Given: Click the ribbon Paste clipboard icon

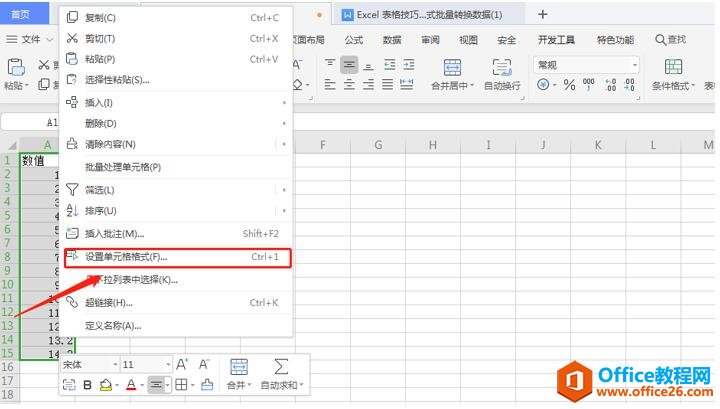Looking at the screenshot, I should pos(16,68).
